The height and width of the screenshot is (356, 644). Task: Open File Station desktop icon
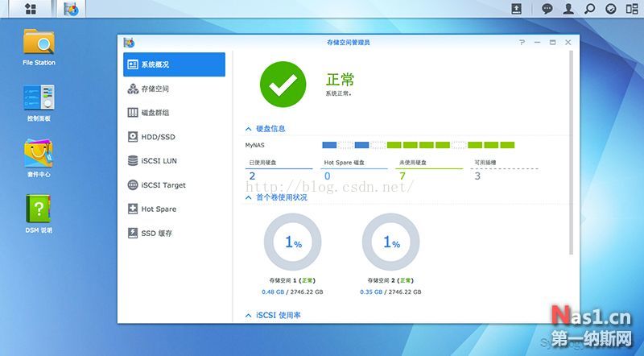[39, 47]
